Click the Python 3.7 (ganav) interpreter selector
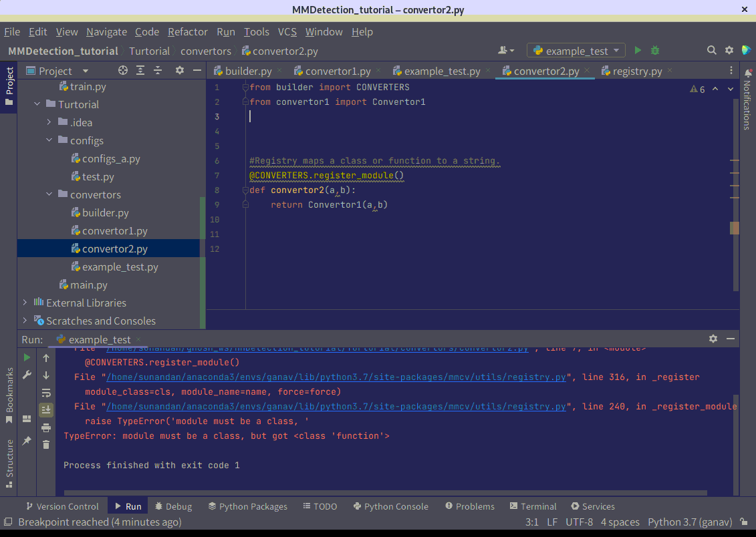 coord(689,522)
